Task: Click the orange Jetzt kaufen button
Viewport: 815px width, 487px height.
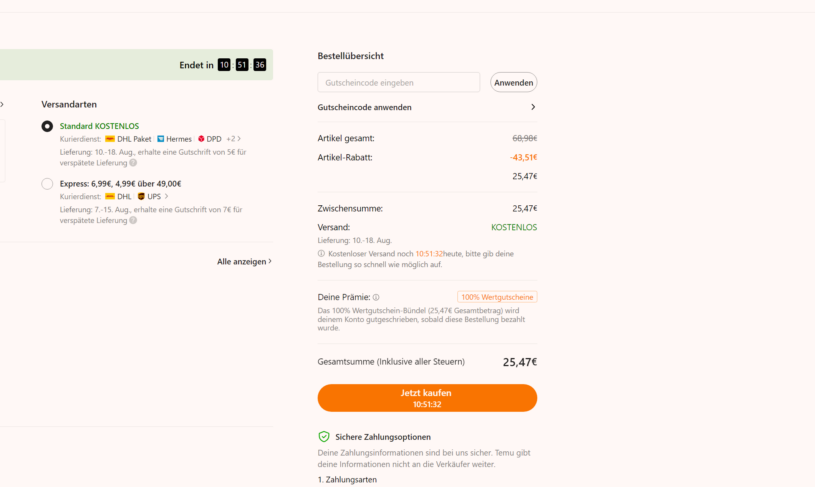Action: pos(427,398)
